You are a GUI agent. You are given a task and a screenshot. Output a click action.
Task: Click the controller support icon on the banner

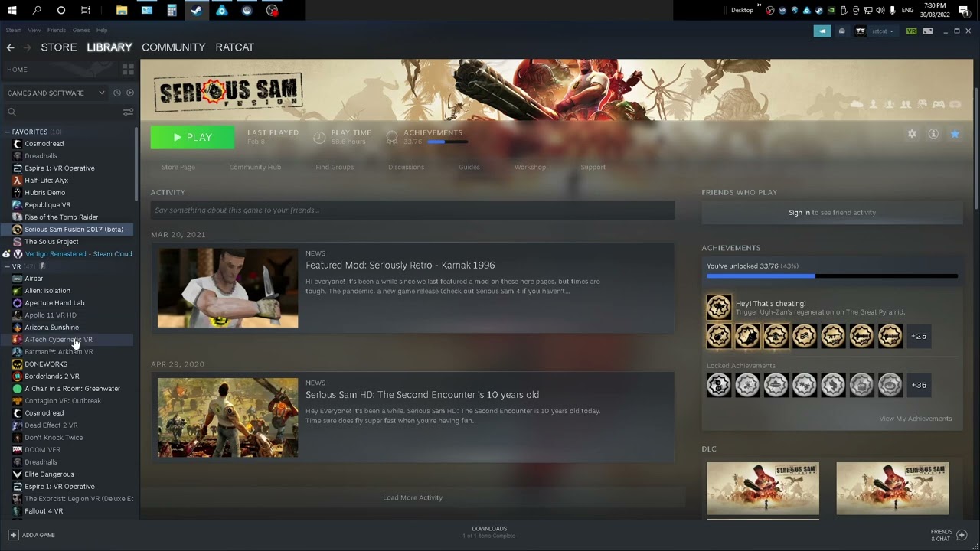tap(938, 104)
